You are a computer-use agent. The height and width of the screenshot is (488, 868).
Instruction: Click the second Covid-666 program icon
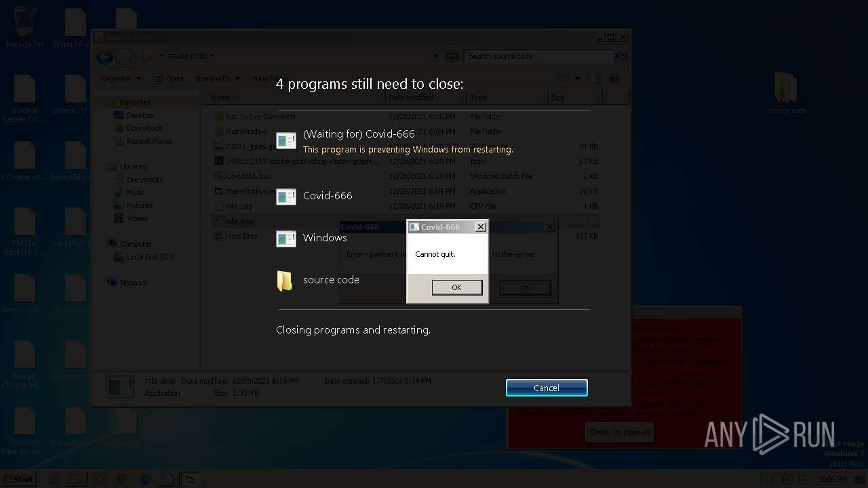[286, 197]
